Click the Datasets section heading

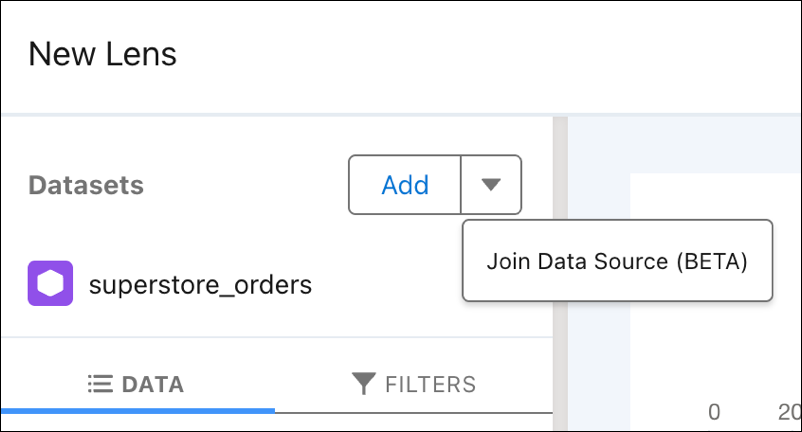pos(86,185)
